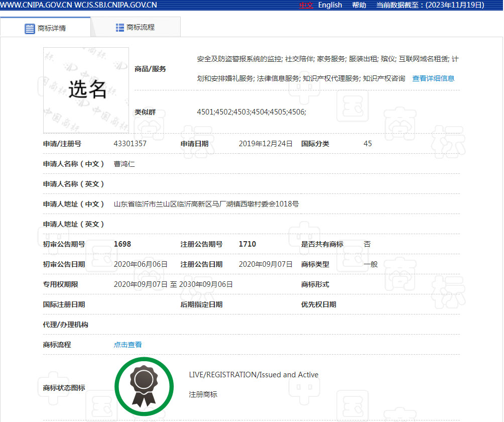Click the 代理/办理机构 field label
The image size is (504, 422).
(x=66, y=325)
